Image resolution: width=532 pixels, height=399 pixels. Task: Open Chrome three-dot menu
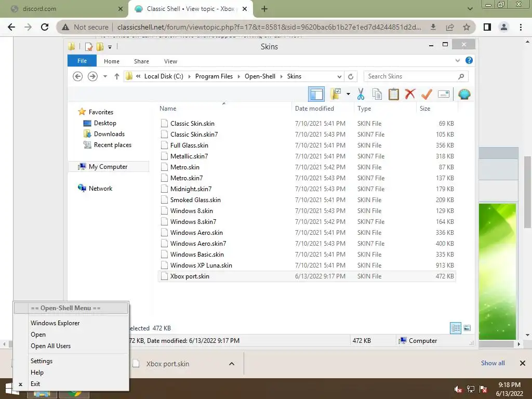click(x=521, y=27)
